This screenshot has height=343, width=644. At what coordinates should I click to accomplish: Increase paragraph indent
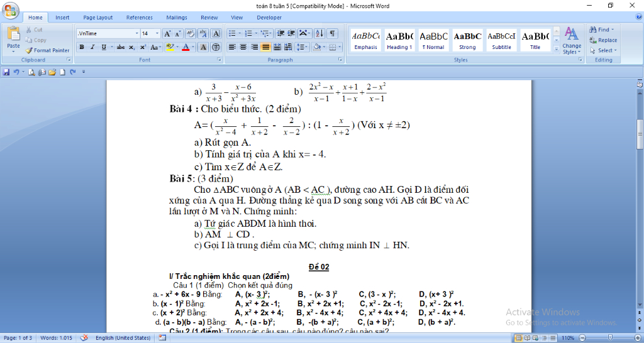(291, 33)
